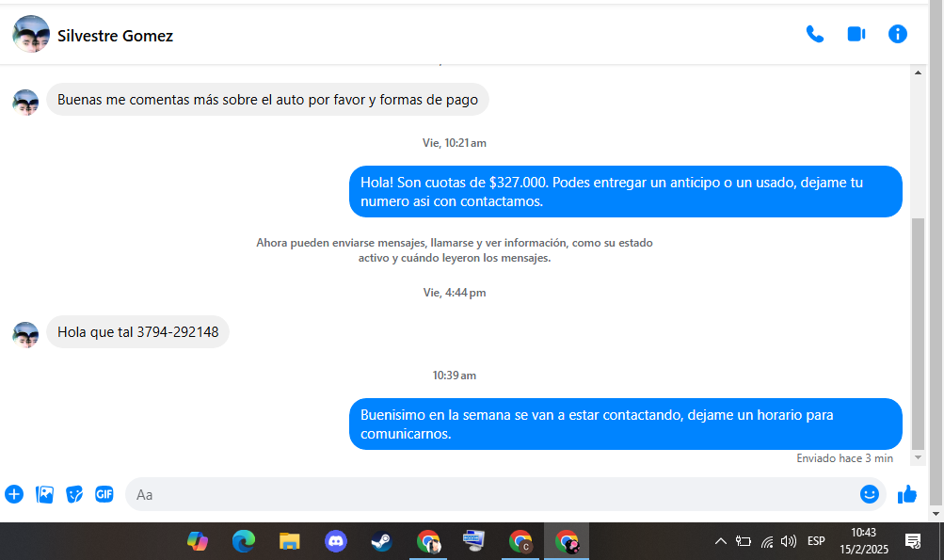The height and width of the screenshot is (560, 944).
Task: Click Silvestre's avatar in the chat header
Action: (31, 35)
